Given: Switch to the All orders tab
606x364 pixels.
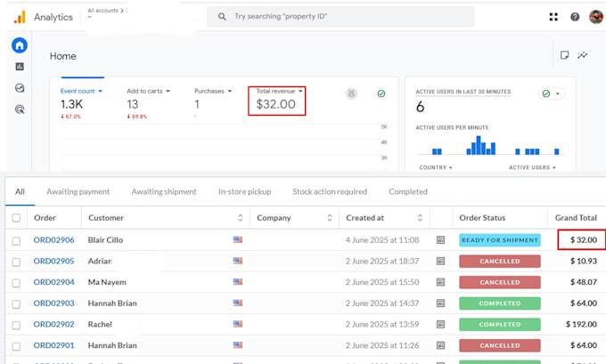Looking at the screenshot, I should 20,191.
